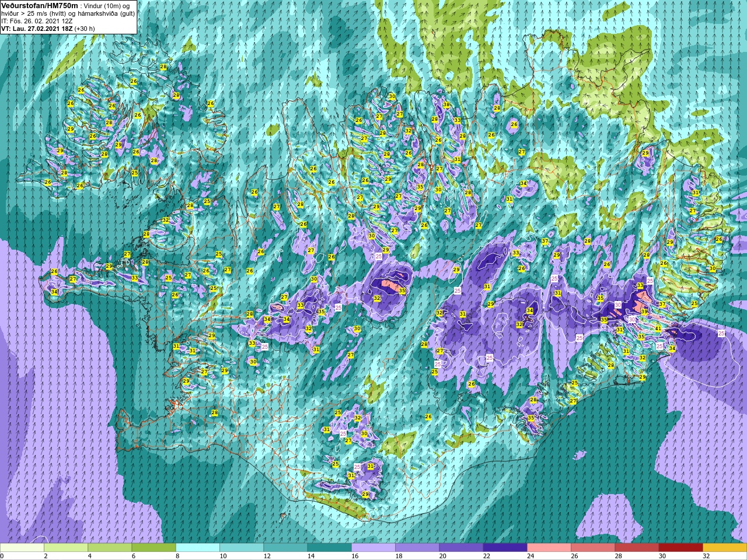This screenshot has height=560, width=747.
Task: Click the 28–30 red scale swatch
Action: (x=637, y=548)
